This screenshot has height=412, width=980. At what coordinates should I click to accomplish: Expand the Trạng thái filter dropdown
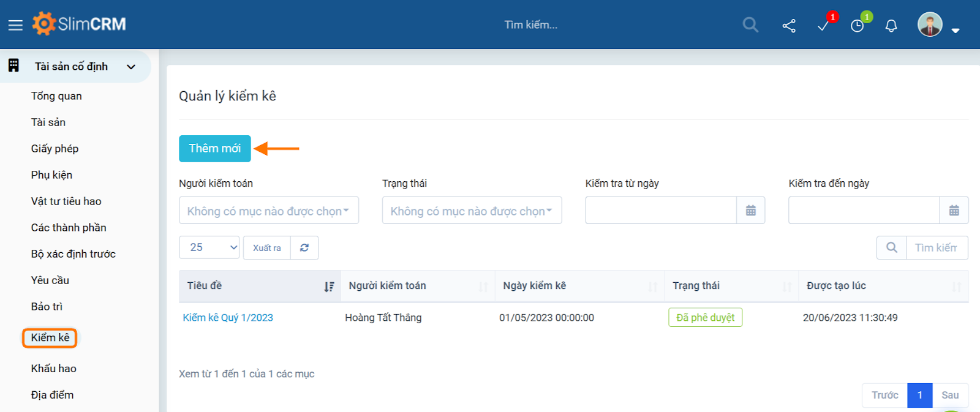[472, 211]
